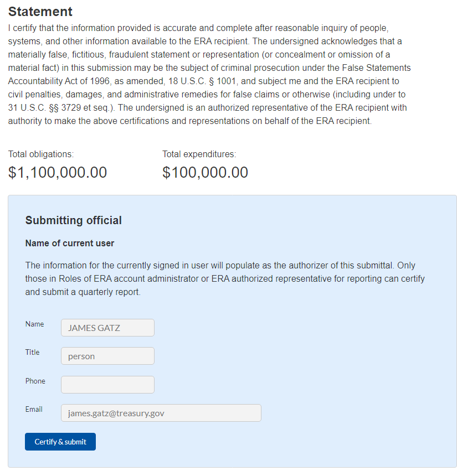Select the empty Phone input field
This screenshot has width=457, height=476.
107,385
